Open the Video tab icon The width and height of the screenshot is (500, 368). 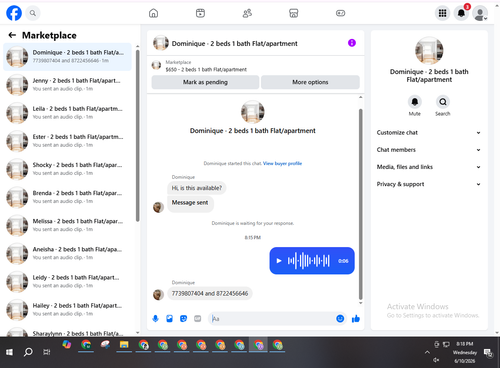200,13
